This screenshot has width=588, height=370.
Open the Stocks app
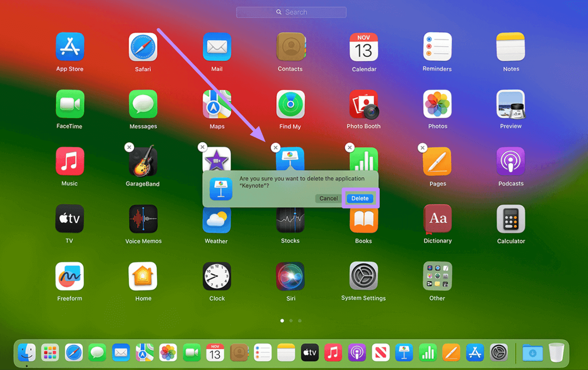pyautogui.click(x=290, y=220)
